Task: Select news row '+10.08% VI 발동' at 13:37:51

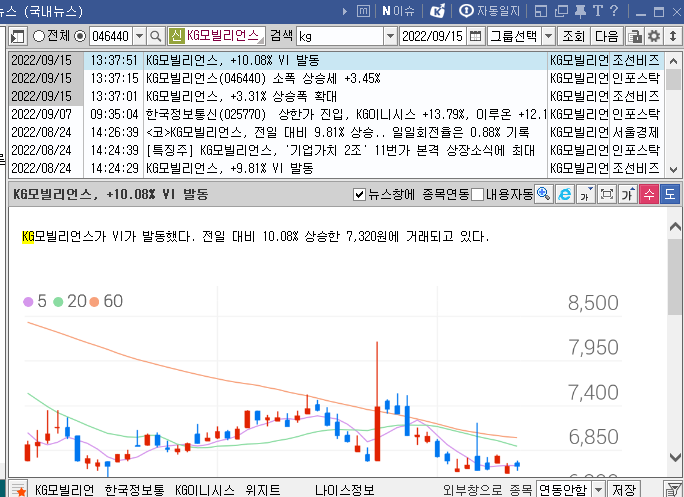Action: (336, 60)
